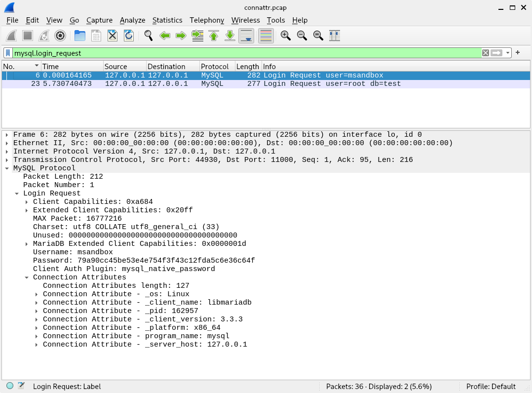
Task: Go to specified packet icon
Action: click(x=197, y=36)
